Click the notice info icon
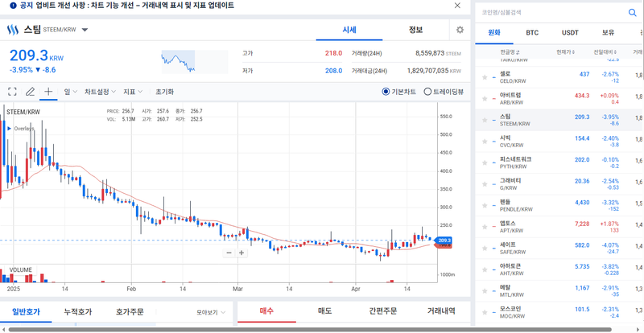Viewport: 644px width, 333px height. click(x=13, y=6)
